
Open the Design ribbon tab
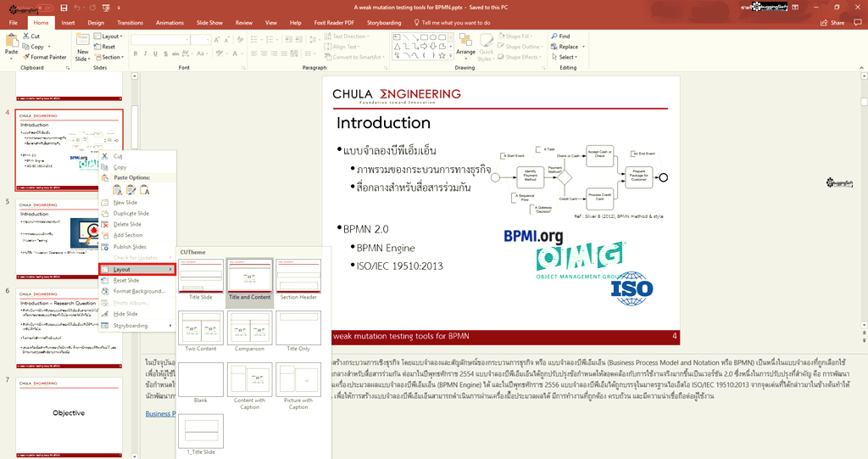click(x=96, y=23)
